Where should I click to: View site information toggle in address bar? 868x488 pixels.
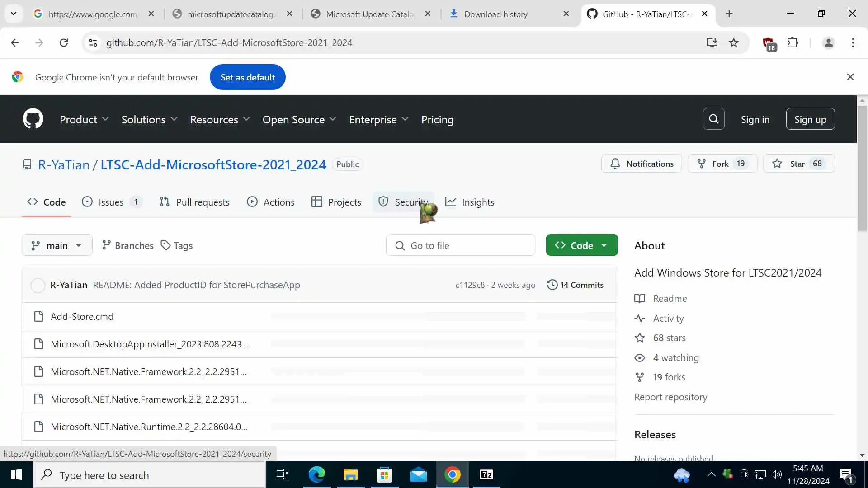pos(93,42)
